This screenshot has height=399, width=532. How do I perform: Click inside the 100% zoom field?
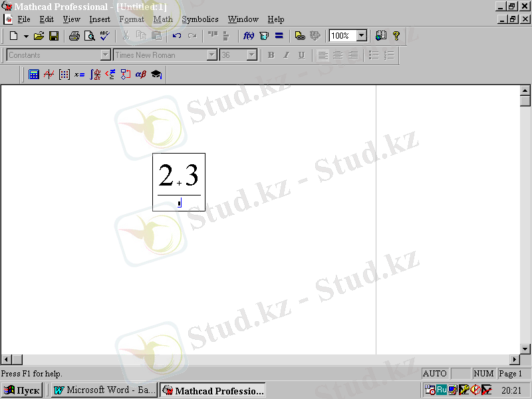(342, 36)
